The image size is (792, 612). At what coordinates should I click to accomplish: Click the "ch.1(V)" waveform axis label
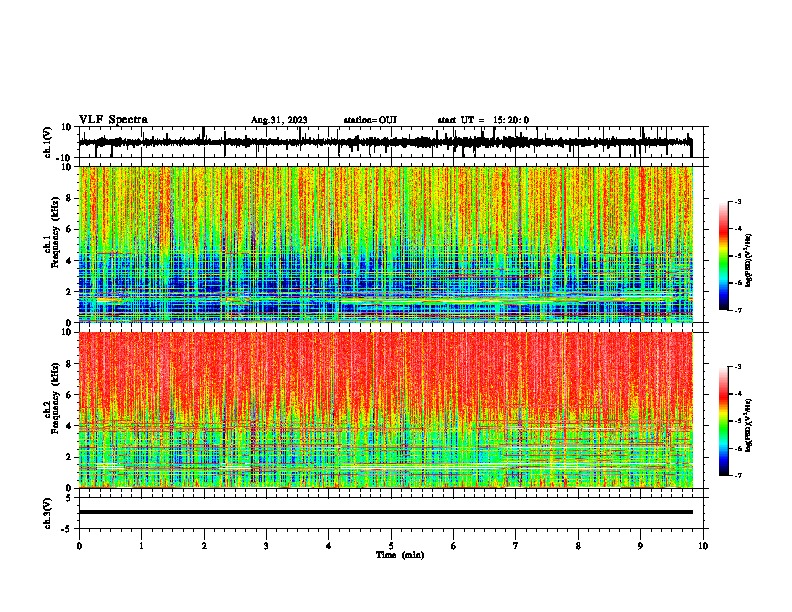[48, 142]
